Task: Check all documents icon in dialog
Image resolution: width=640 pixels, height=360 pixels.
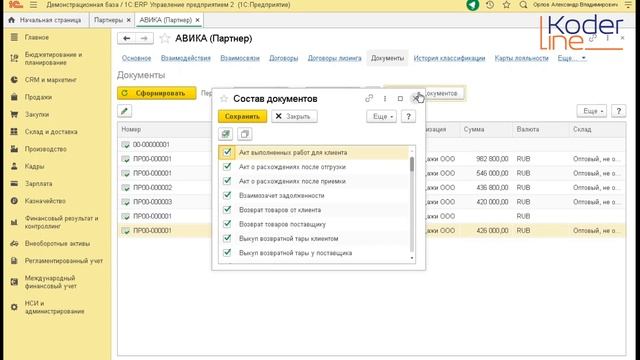Action: pos(225,134)
